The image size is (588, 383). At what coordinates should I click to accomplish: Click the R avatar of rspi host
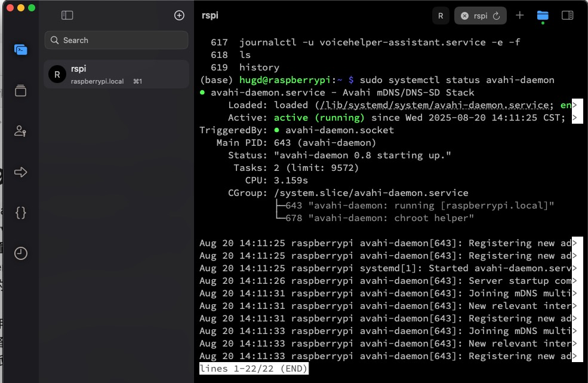57,74
